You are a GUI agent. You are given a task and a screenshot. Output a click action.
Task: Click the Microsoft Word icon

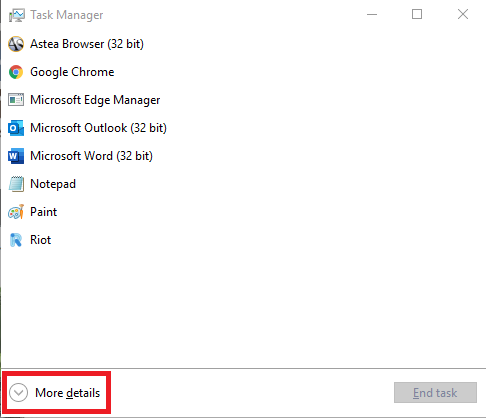[16, 156]
